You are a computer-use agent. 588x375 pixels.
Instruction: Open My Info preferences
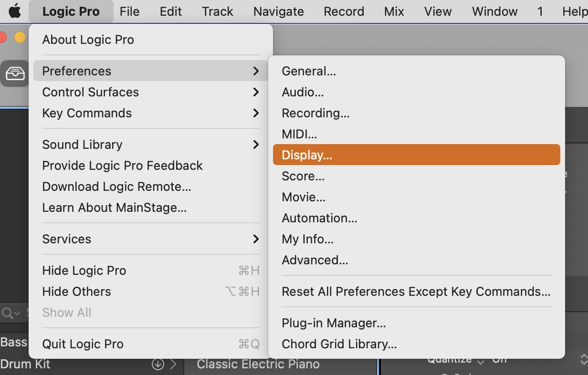pos(416,239)
